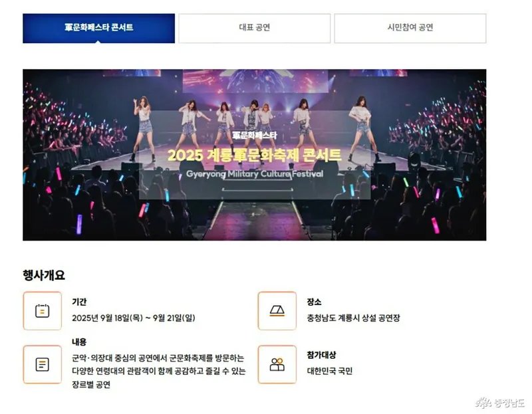
Task: Click the 軍문화페스타 text on the banner
Action: 255,136
